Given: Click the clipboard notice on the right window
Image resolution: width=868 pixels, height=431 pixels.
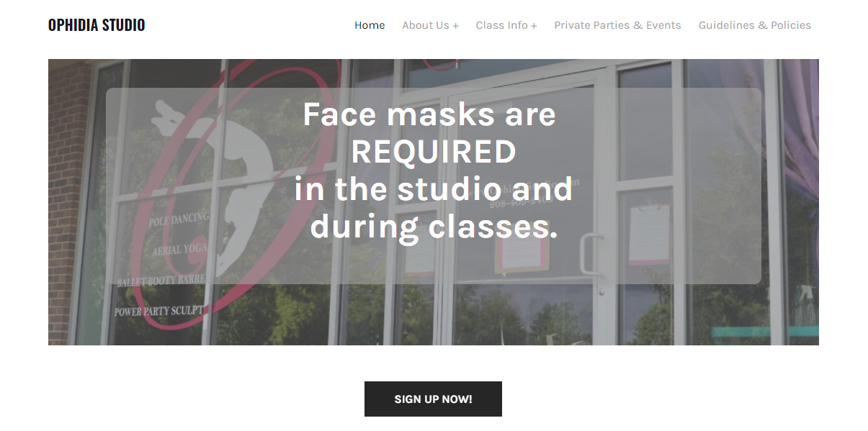Looking at the screenshot, I should (649, 235).
